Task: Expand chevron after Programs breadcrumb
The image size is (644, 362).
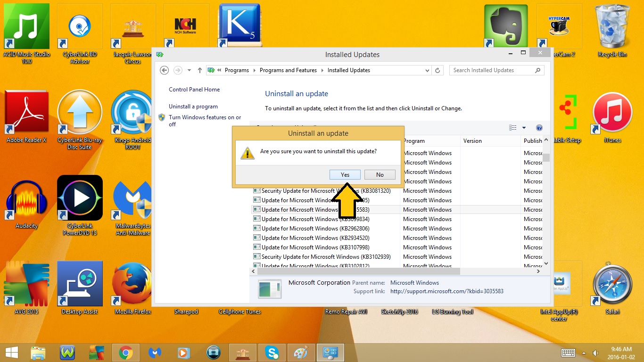Action: point(254,70)
